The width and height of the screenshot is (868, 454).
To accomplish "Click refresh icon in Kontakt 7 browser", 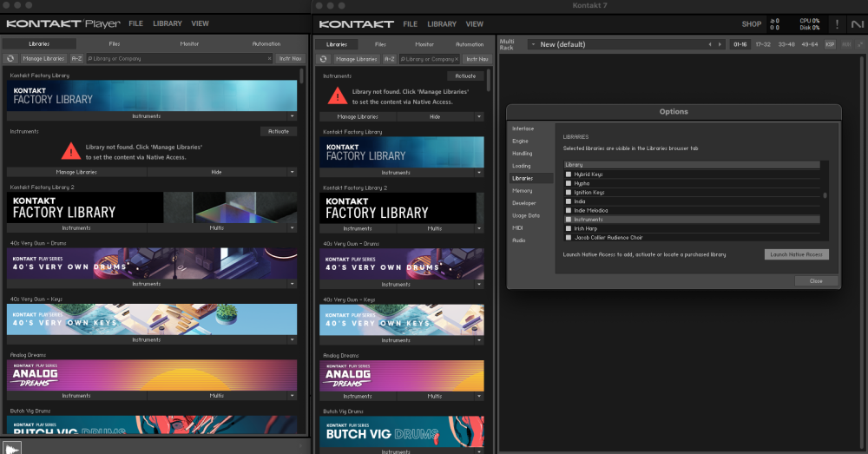I will tap(324, 59).
